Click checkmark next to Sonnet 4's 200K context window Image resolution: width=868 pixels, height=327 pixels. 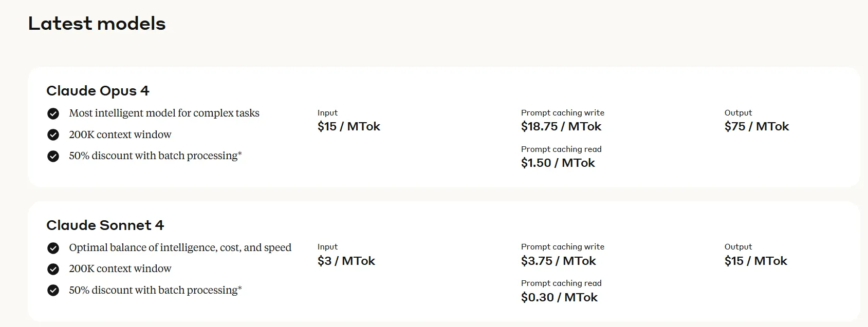[x=53, y=269]
